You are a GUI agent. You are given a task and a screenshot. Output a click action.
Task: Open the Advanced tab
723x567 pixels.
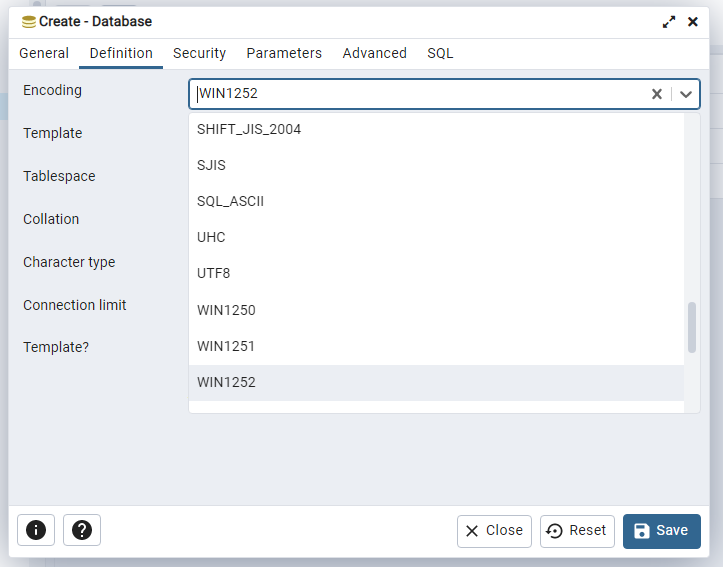pos(374,53)
